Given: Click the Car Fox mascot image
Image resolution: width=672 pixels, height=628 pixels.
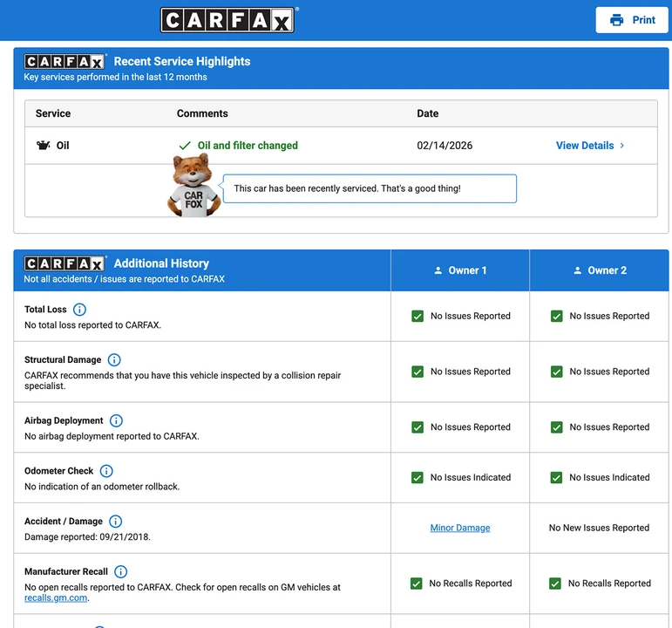Looking at the screenshot, I should coord(193,185).
